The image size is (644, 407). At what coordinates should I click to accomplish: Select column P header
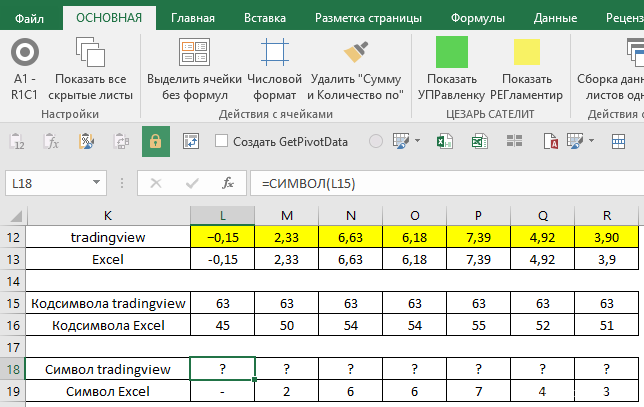[x=478, y=216]
